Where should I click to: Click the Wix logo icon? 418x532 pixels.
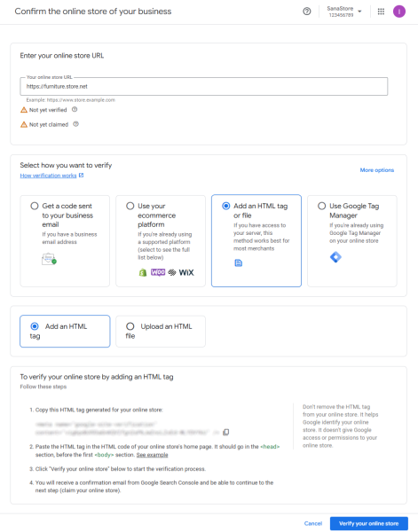click(186, 272)
